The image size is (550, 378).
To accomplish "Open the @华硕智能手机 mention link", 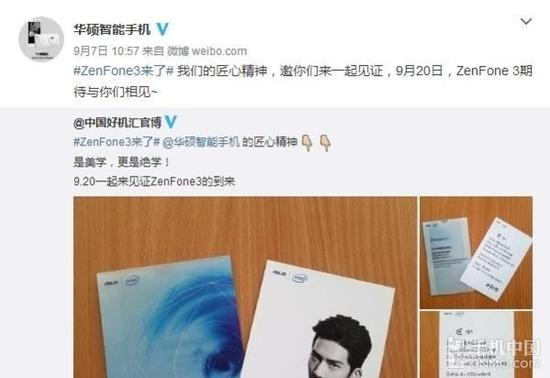I will tap(201, 142).
